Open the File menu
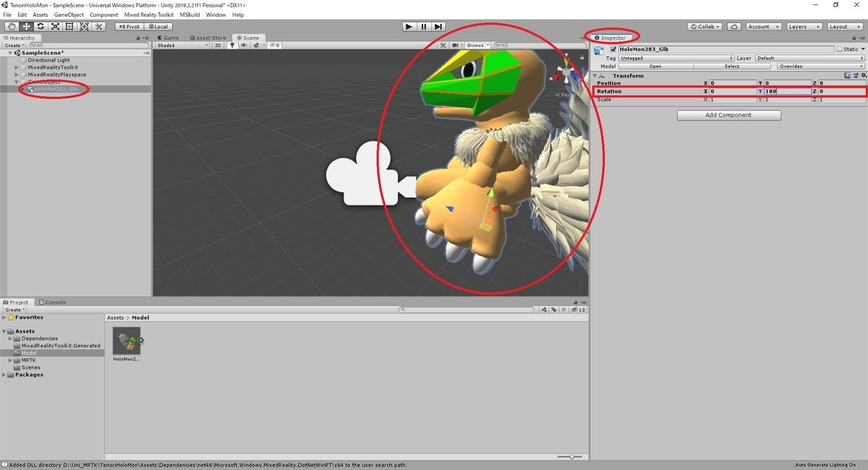Viewport: 868px width, 470px height. (x=7, y=14)
